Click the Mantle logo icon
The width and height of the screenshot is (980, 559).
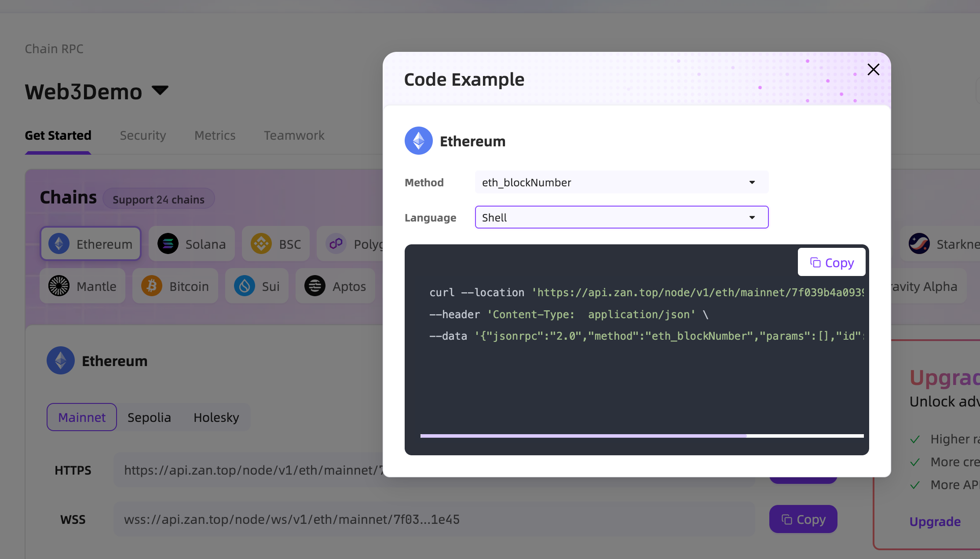coord(59,286)
